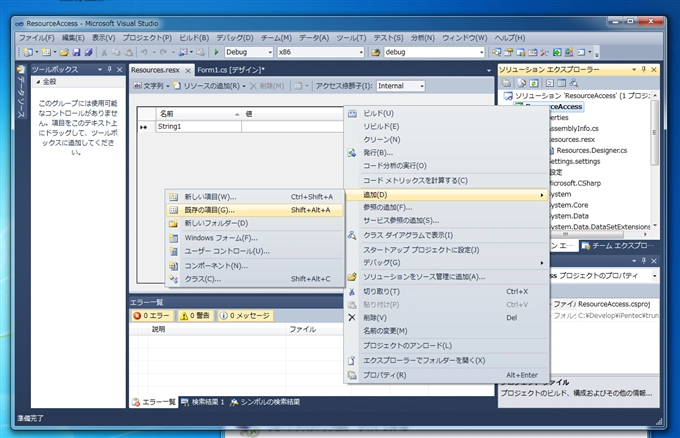Click ファイル column header in error list
The height and width of the screenshot is (438, 680).
tap(316, 330)
